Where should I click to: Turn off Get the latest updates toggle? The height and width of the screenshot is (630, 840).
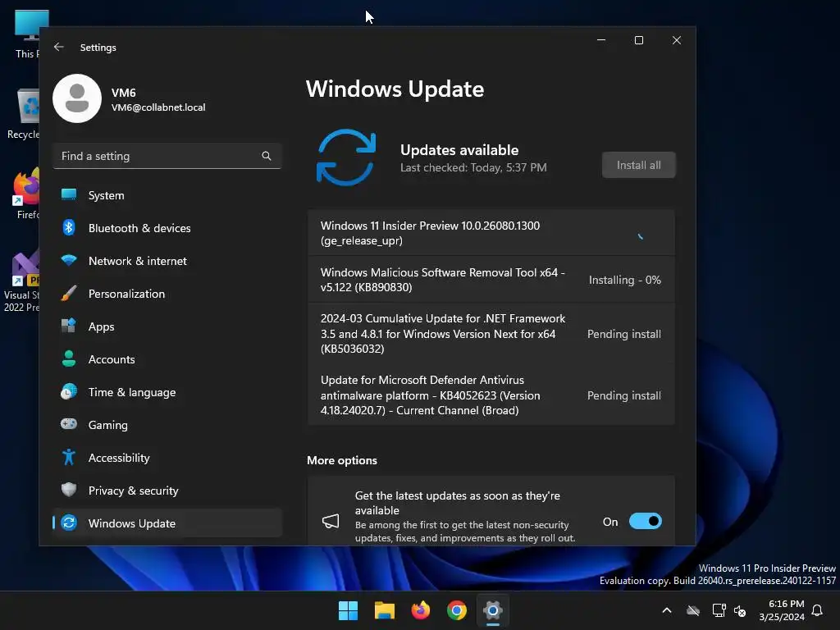click(645, 521)
